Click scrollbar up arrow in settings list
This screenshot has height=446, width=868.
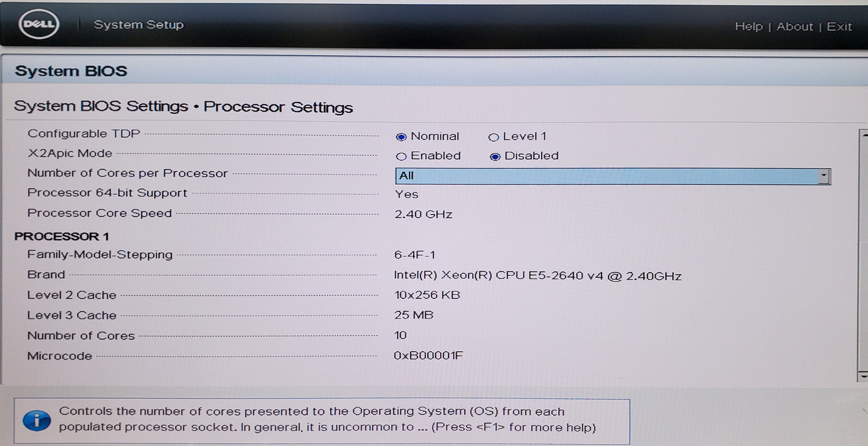864,134
